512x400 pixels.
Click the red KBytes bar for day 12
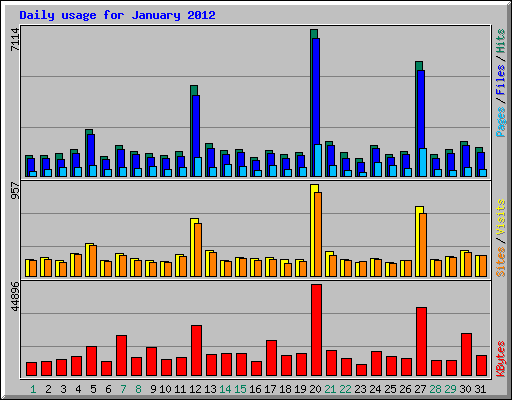[x=197, y=351]
